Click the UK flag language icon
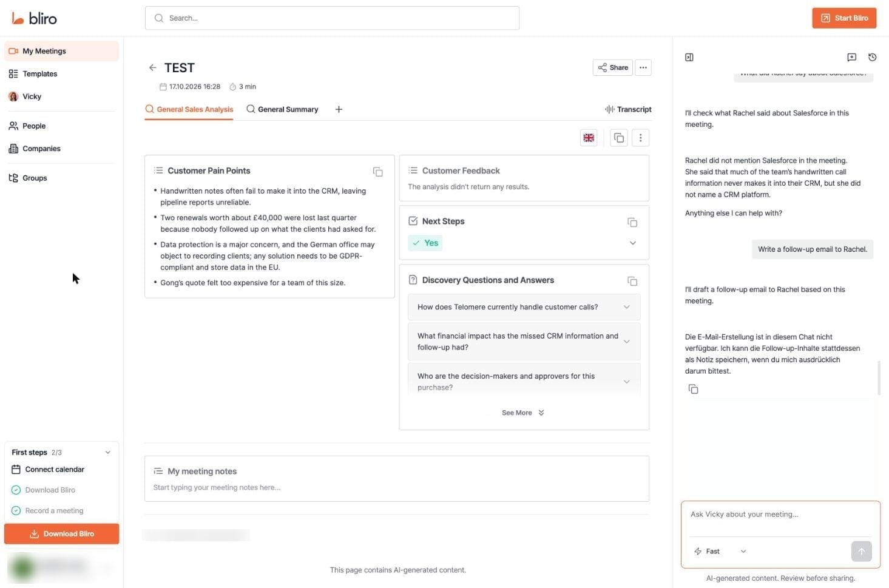 pyautogui.click(x=589, y=138)
